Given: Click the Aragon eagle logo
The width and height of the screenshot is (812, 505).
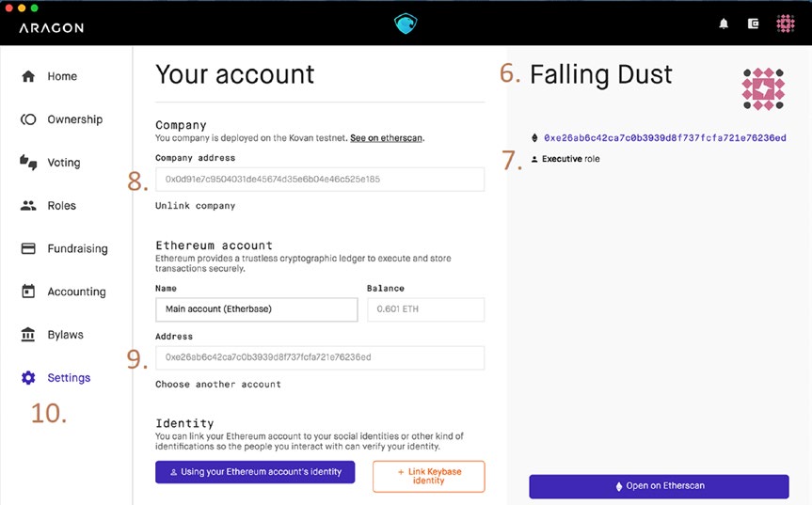Looking at the screenshot, I should (405, 24).
